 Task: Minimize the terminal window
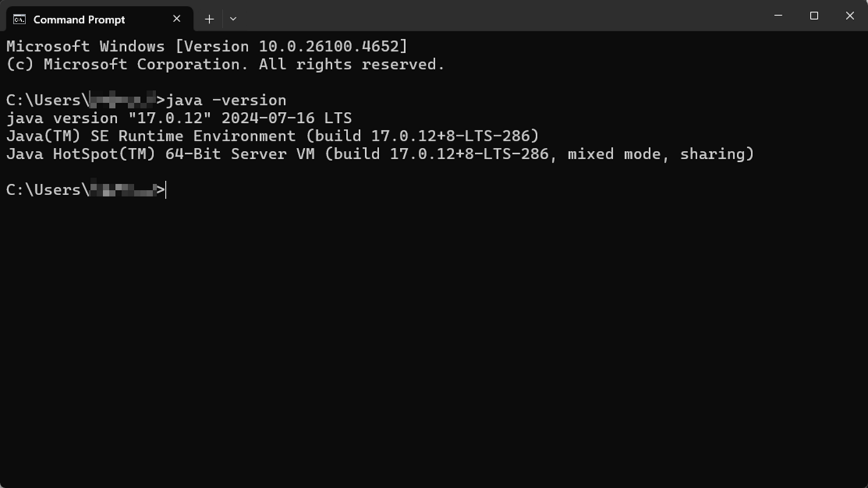(778, 16)
